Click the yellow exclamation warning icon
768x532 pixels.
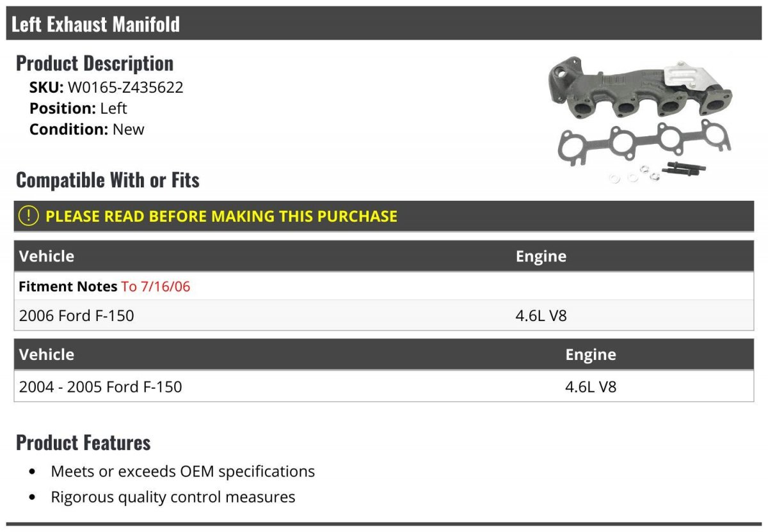click(x=29, y=216)
